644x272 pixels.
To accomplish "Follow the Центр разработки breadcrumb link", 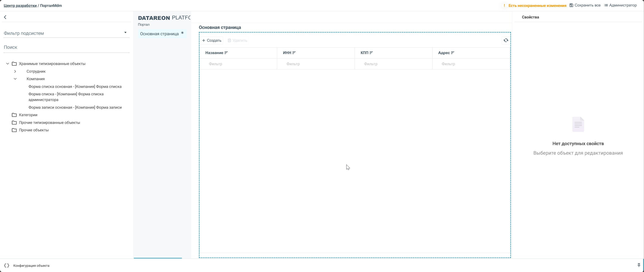I will 20,5.
